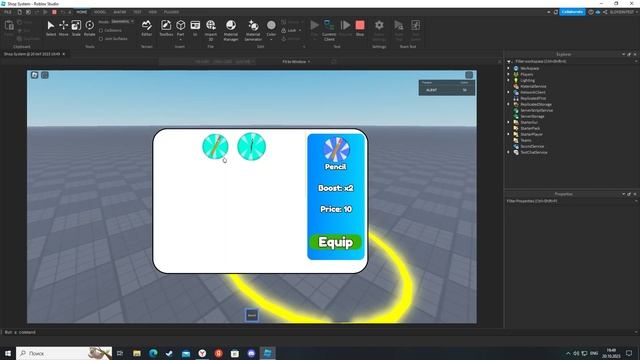Insert a Part from ribbon
Screen dimensions: 640x360
point(180,26)
